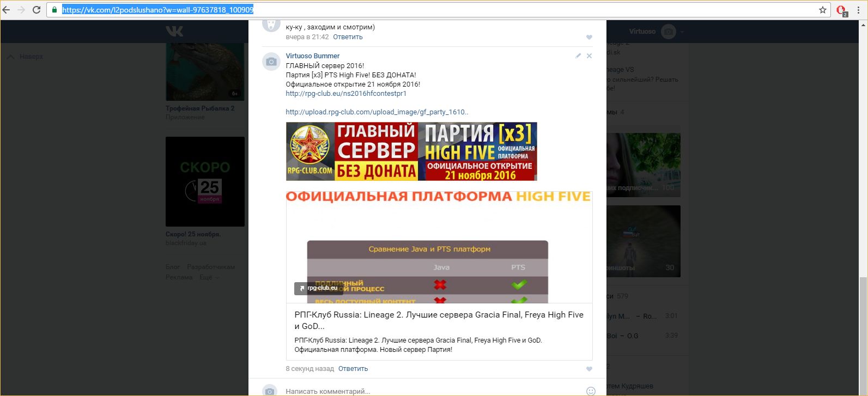Click the '8 секунд назад' timestamp

310,369
